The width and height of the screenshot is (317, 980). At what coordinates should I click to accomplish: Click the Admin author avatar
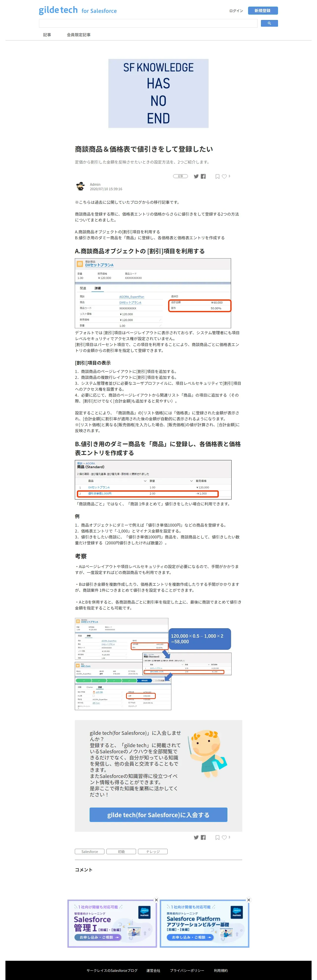[80, 186]
